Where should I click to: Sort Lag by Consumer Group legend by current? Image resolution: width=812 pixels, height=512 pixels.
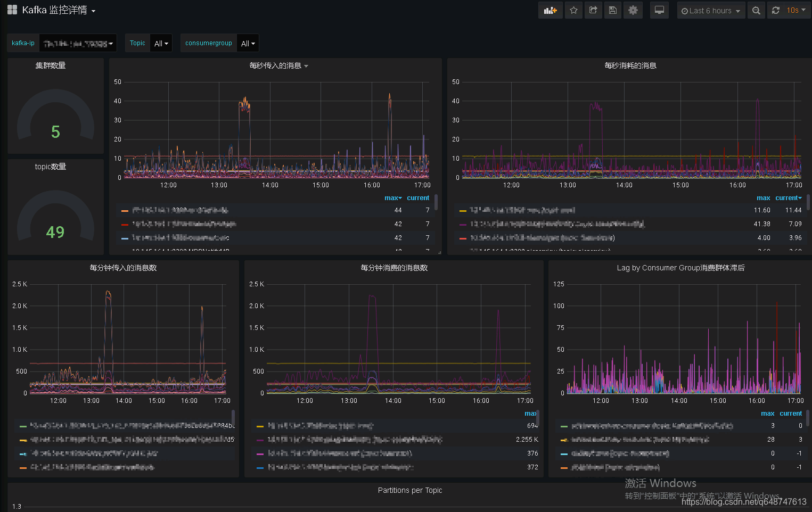[791, 414]
